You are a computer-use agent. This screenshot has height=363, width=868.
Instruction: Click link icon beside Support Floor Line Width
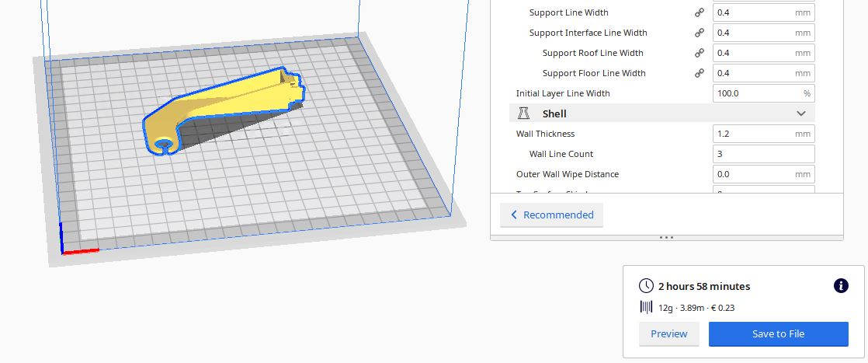coord(700,73)
